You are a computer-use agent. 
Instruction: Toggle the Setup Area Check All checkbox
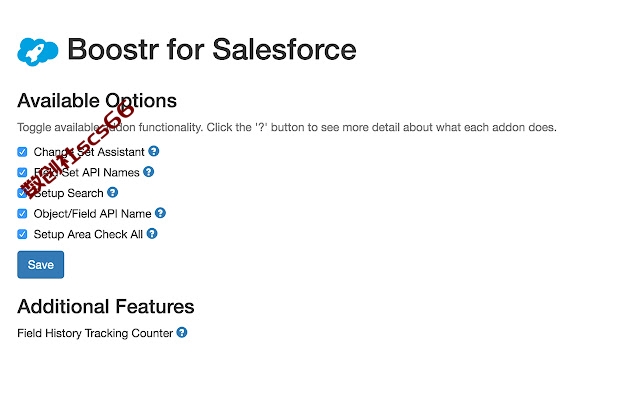(x=22, y=234)
